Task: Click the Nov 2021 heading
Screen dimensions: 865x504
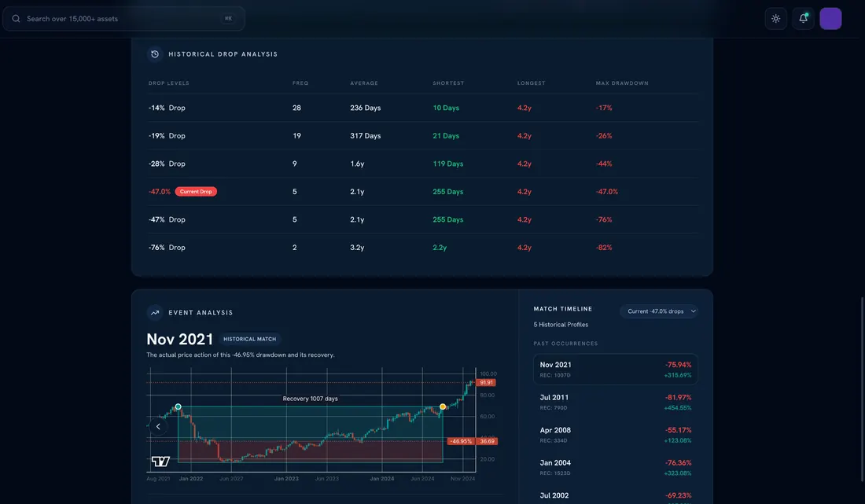Action: (180, 339)
